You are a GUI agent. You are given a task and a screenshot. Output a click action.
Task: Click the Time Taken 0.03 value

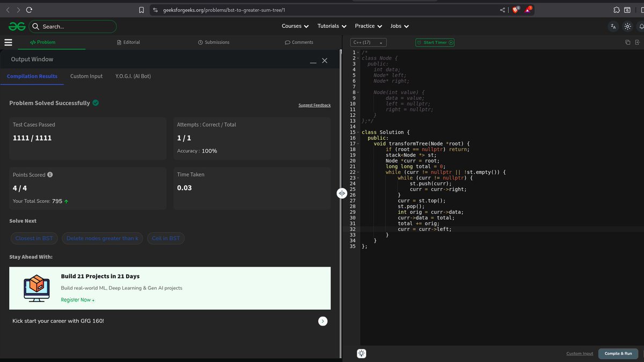tap(184, 188)
